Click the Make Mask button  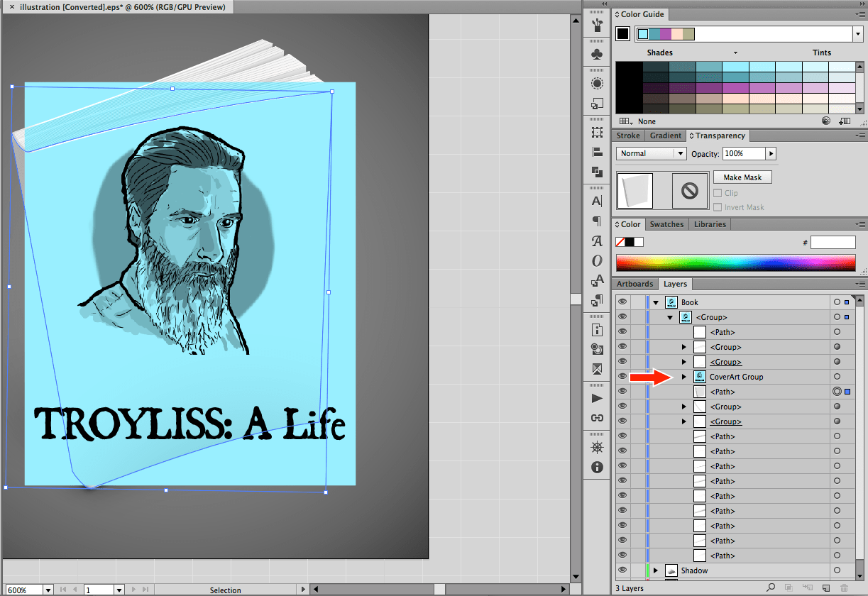tap(742, 177)
